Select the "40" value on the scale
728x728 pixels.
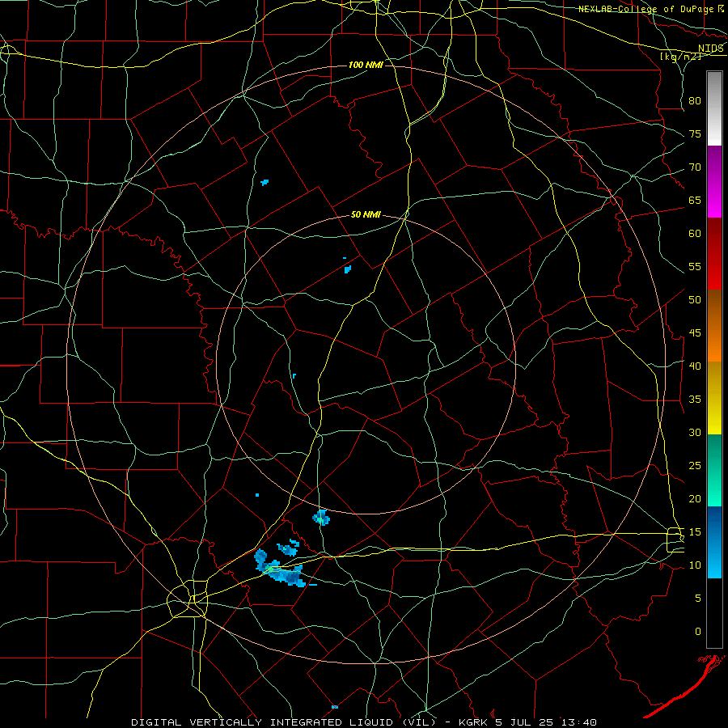tap(695, 366)
